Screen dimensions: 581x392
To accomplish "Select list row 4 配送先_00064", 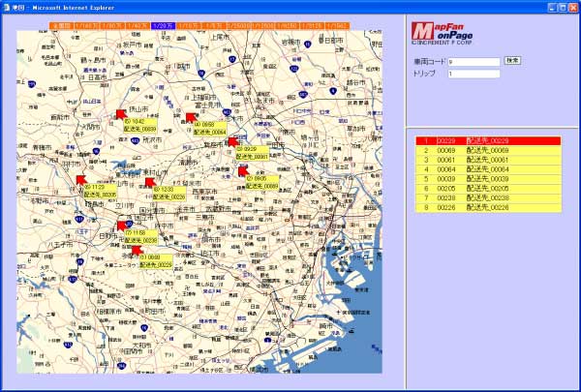I will pyautogui.click(x=488, y=169).
